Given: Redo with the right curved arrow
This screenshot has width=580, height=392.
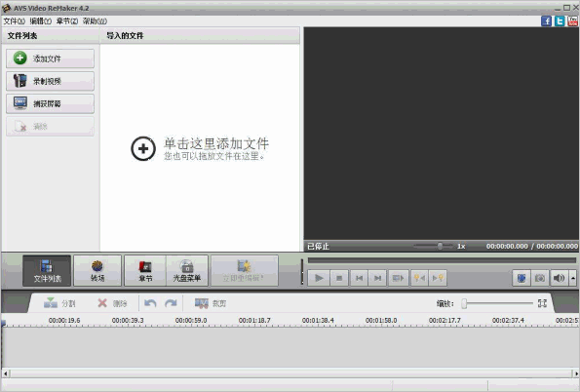Looking at the screenshot, I should click(x=171, y=303).
